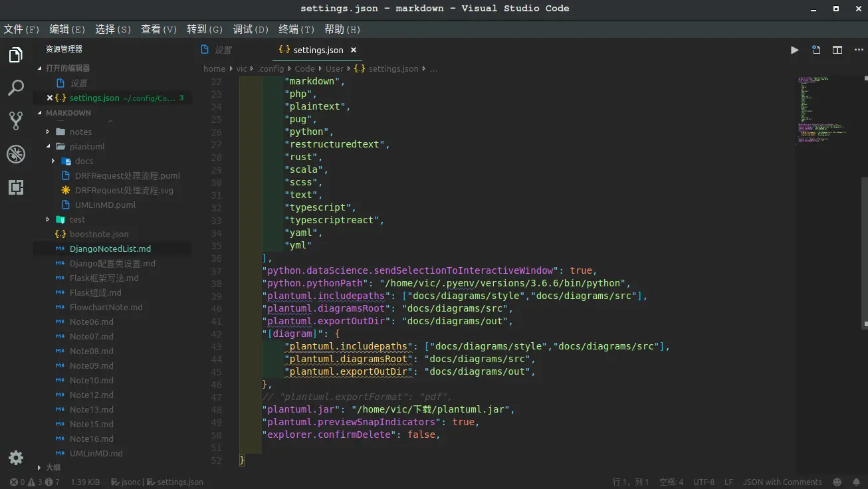Click the jsonc language mode indicator
This screenshot has width=868, height=489.
132,482
